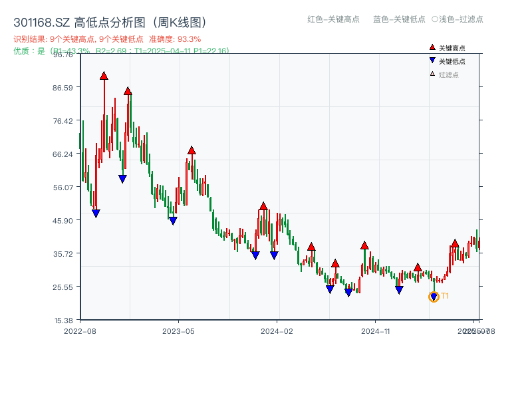Click the blue 关键低点 triangle icon in the legend box

[x=433, y=61]
